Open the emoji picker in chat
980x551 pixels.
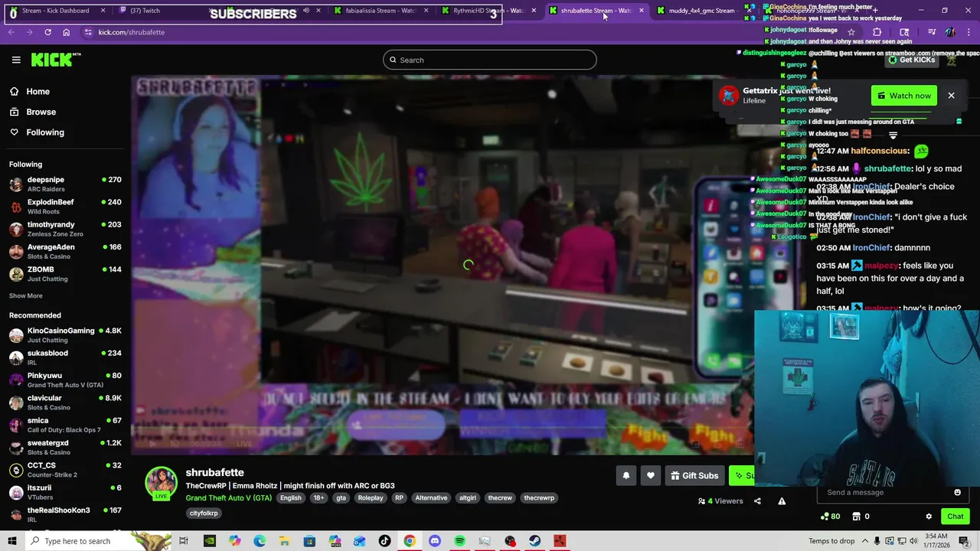[957, 492]
